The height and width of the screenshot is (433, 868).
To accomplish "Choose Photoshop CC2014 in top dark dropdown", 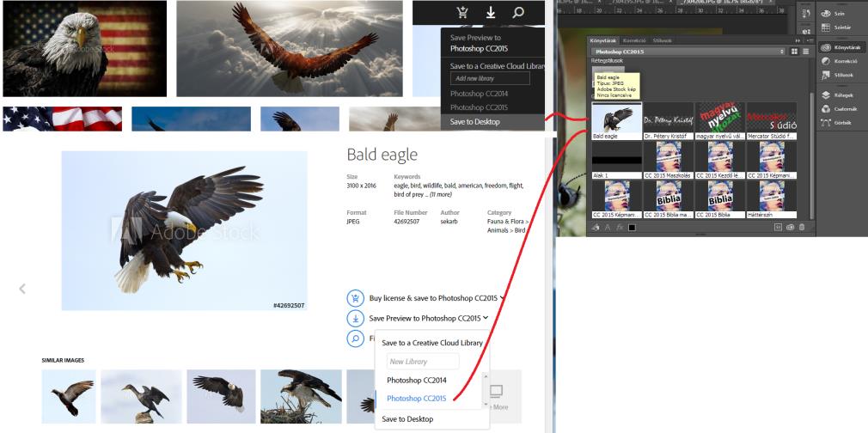I will tap(479, 94).
